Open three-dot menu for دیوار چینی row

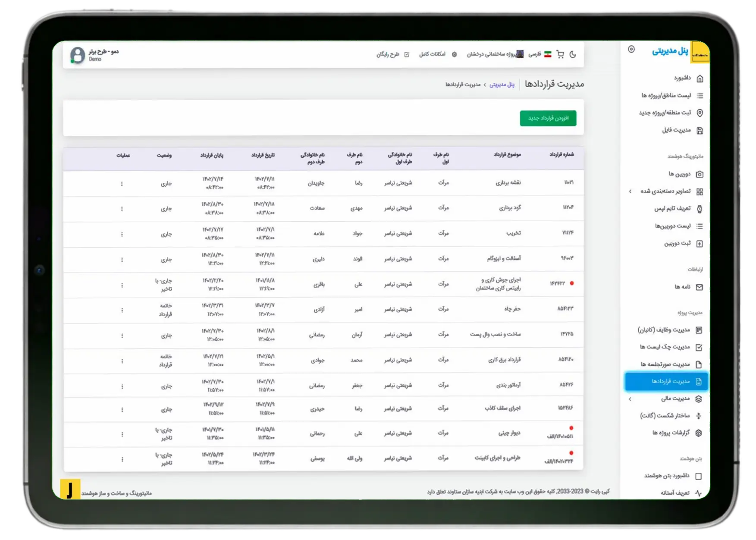click(x=122, y=434)
